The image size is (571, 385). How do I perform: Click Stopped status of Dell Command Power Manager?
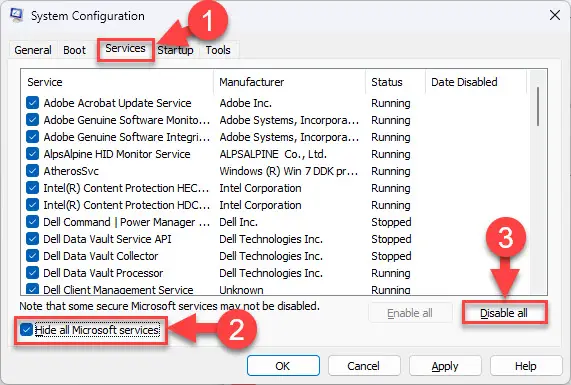(391, 222)
